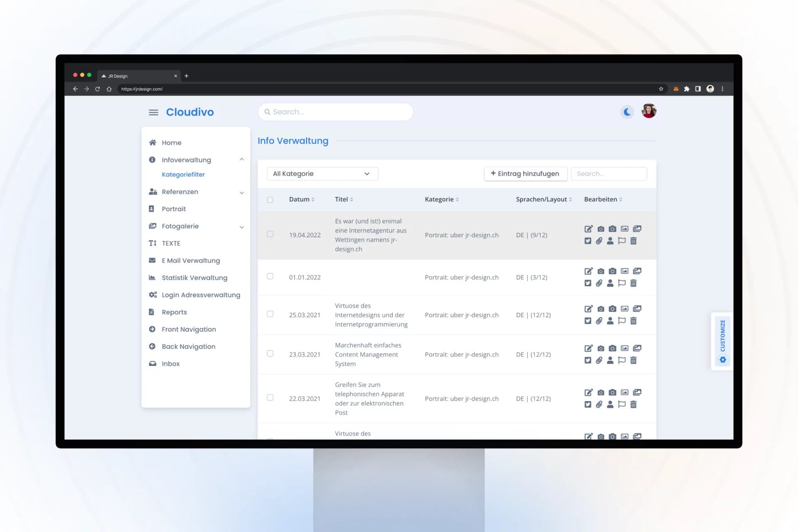Open the Twitter share icon for 19.04.2022 entry

[588, 241]
